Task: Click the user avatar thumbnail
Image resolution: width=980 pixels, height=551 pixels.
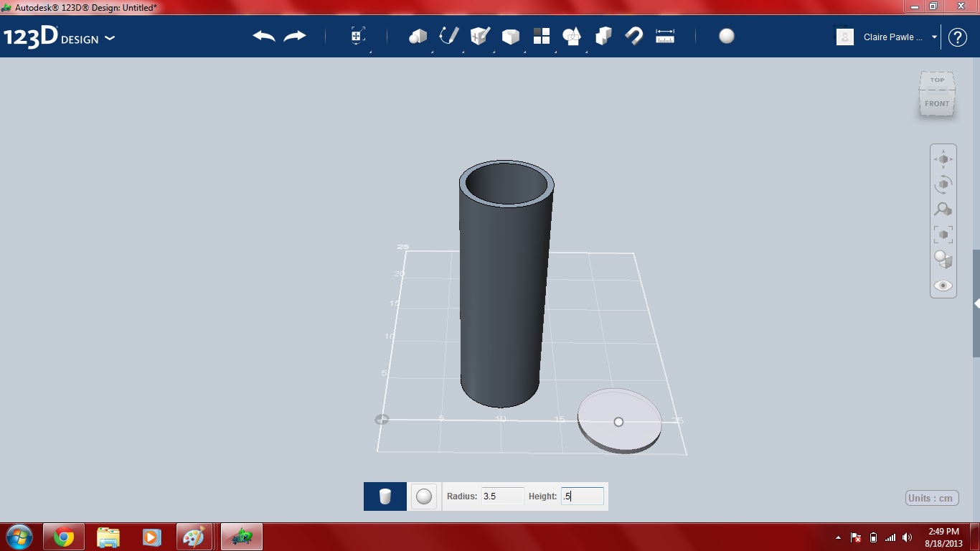Action: tap(845, 37)
